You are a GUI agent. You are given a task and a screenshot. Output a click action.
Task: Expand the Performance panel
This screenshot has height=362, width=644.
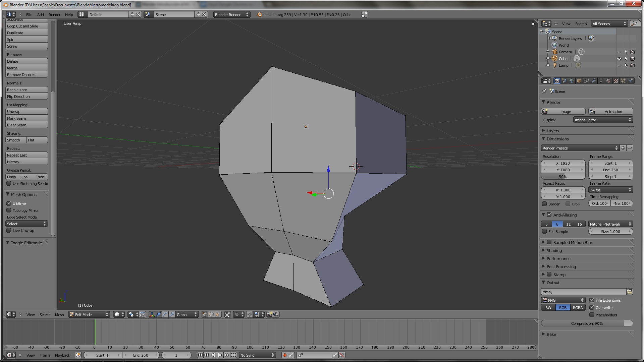click(558, 258)
